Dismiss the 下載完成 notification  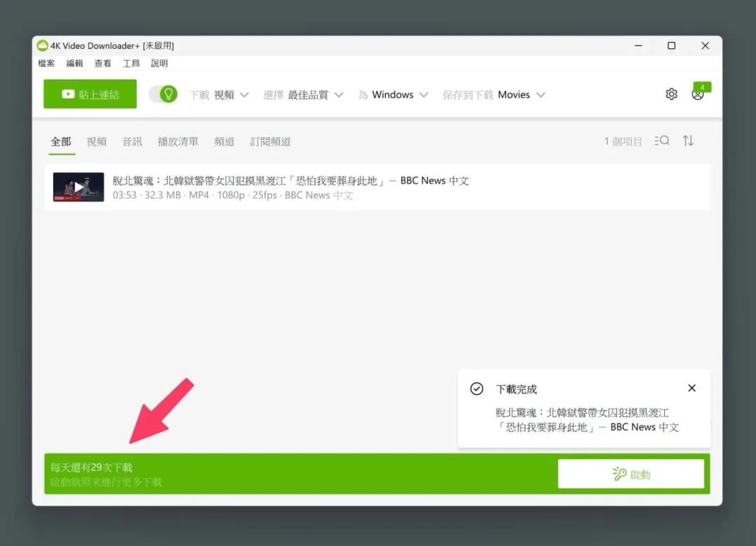[x=692, y=388]
